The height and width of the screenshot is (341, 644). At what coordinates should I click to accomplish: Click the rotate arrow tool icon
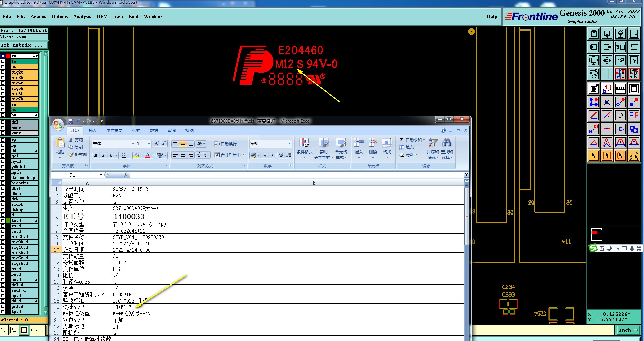(x=621, y=115)
